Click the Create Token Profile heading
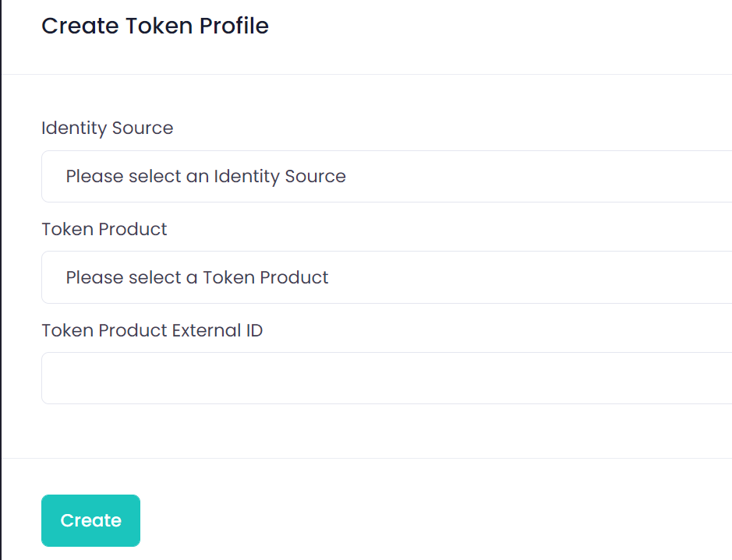The height and width of the screenshot is (560, 732). [155, 26]
